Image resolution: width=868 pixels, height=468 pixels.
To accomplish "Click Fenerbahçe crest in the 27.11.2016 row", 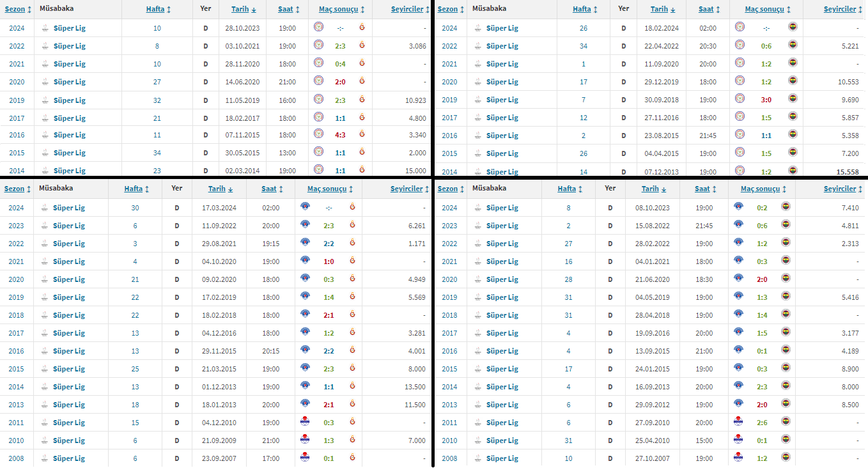I will point(793,116).
